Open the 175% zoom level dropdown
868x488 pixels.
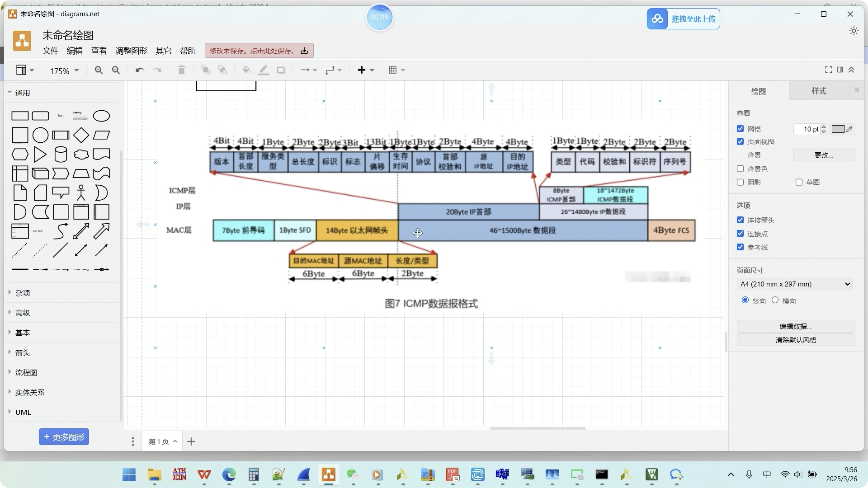[x=64, y=70]
